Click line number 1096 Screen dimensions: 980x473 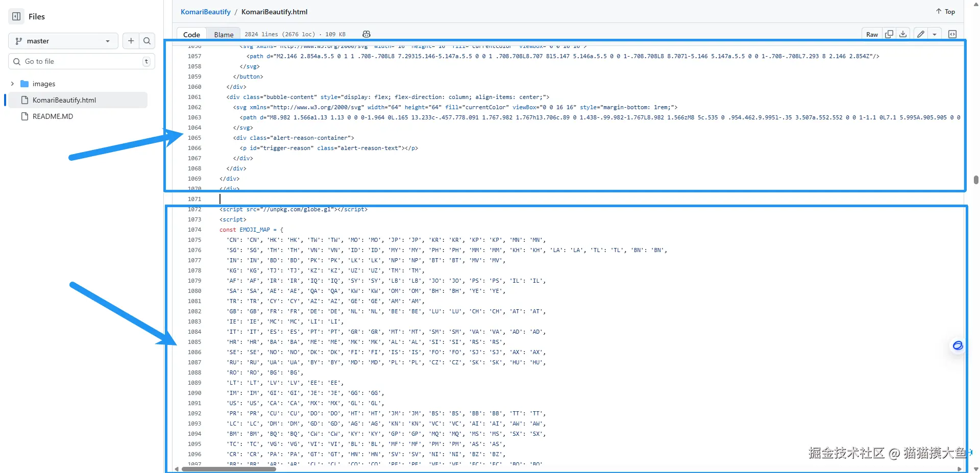(x=194, y=454)
